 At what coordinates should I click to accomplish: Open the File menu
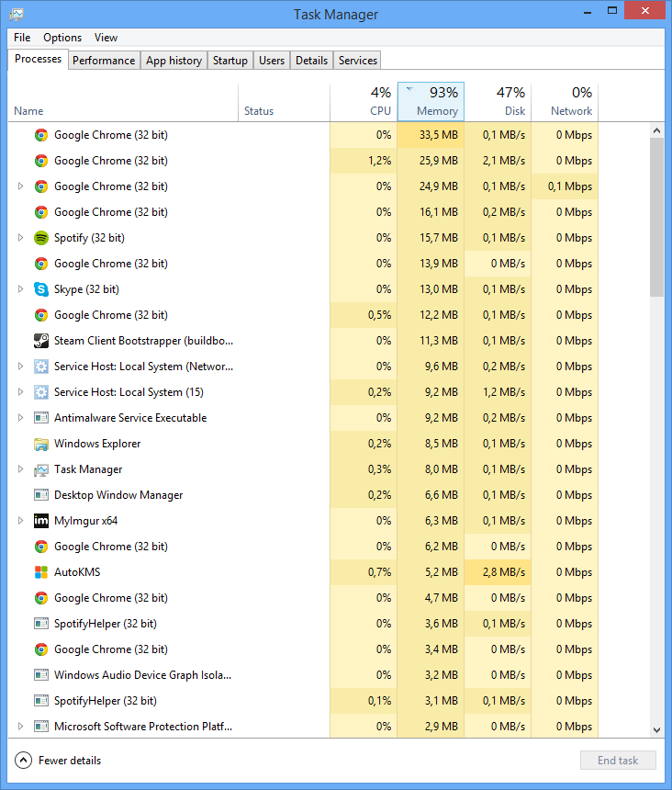click(22, 38)
